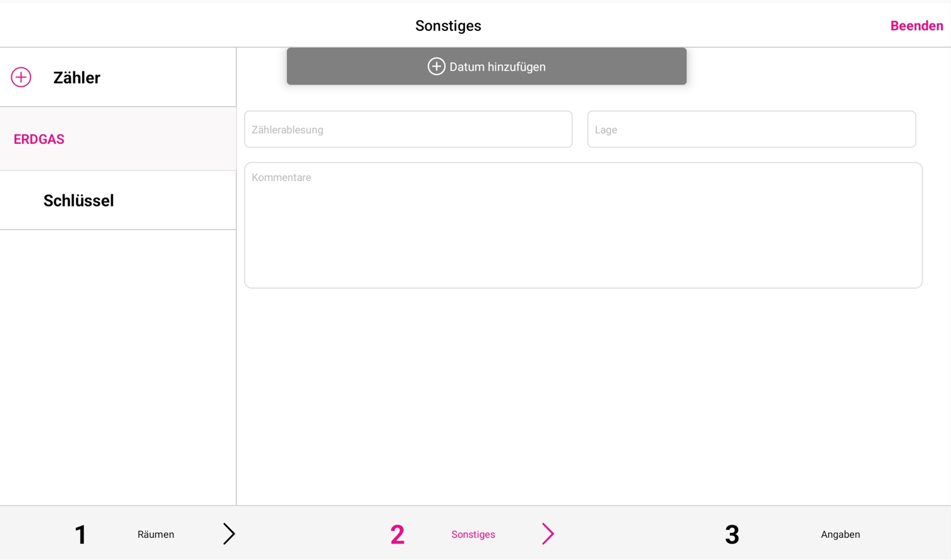Select the Sonstiges step label at bottom
951x560 pixels.
[473, 535]
